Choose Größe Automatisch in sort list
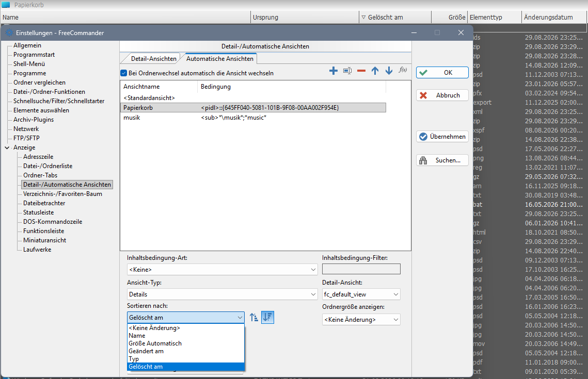588x379 pixels. click(x=186, y=343)
